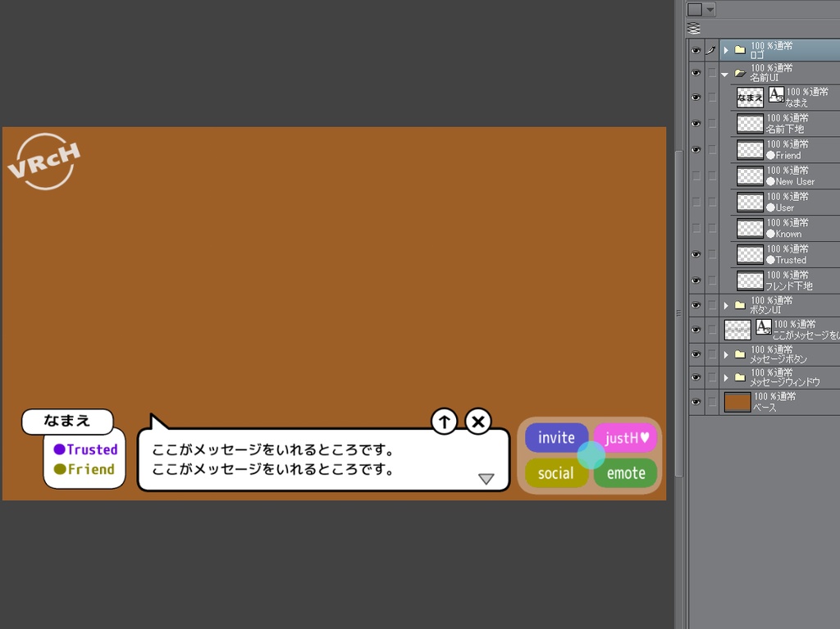Viewport: 840px width, 629px height.
Task: Click the layer stack icon above the layer list
Action: [694, 29]
